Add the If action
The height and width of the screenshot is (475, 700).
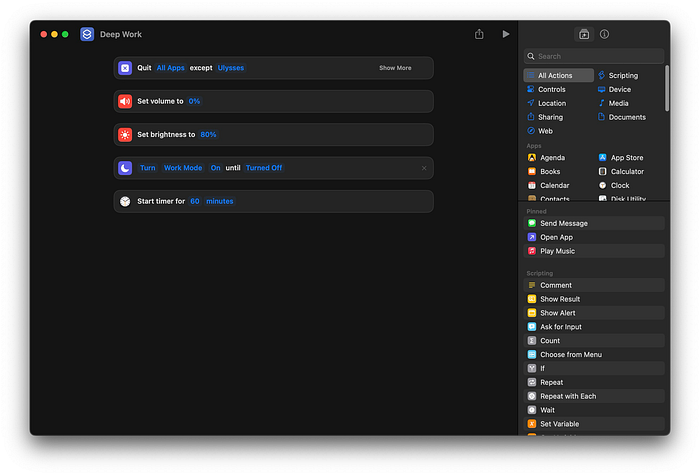594,368
